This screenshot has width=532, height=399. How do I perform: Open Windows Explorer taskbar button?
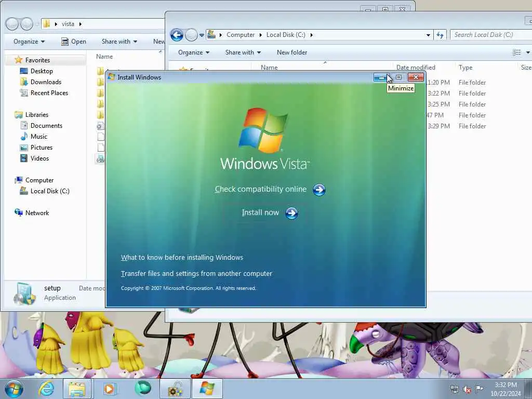coord(77,389)
